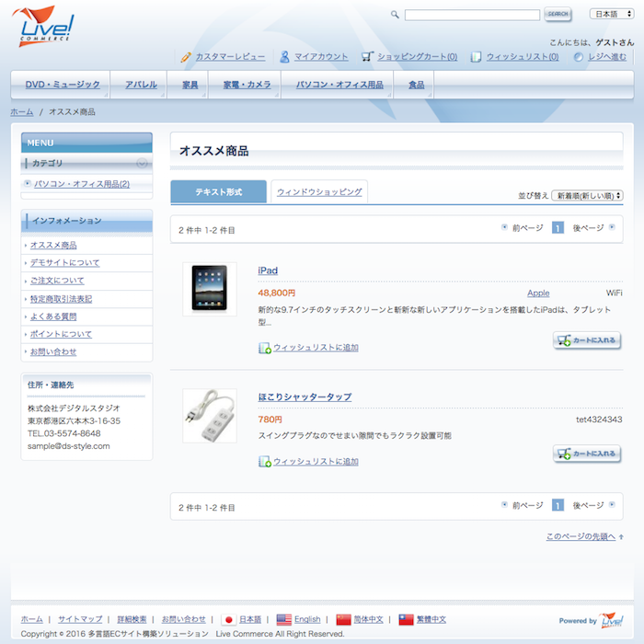Click the China flag for Simplified Chinese
The image size is (644, 644).
[343, 620]
